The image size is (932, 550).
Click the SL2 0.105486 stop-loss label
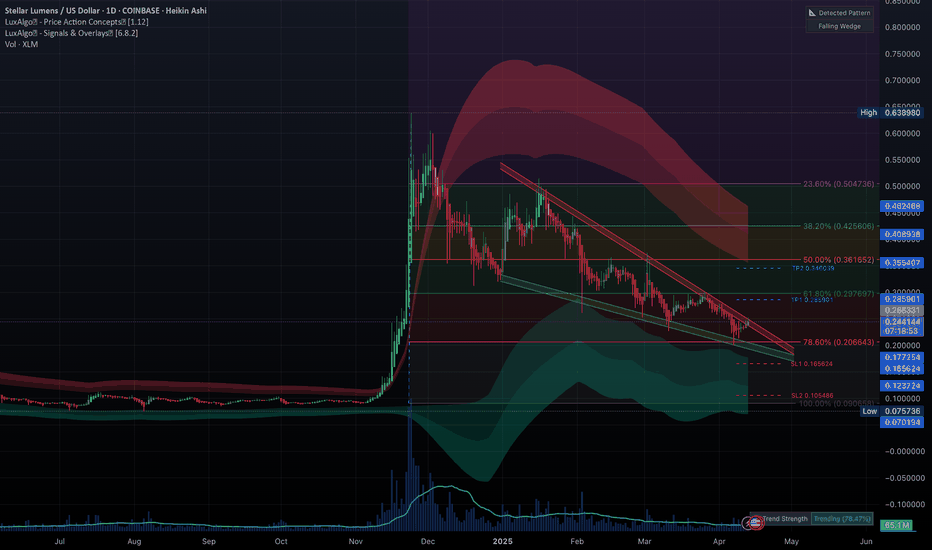point(812,396)
